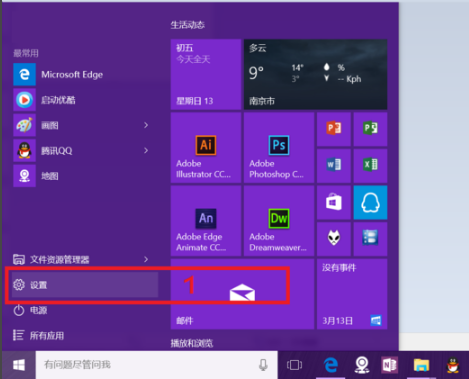The image size is (469, 379).
Task: Open calendar tile showing 没有事件
Action: [352, 294]
